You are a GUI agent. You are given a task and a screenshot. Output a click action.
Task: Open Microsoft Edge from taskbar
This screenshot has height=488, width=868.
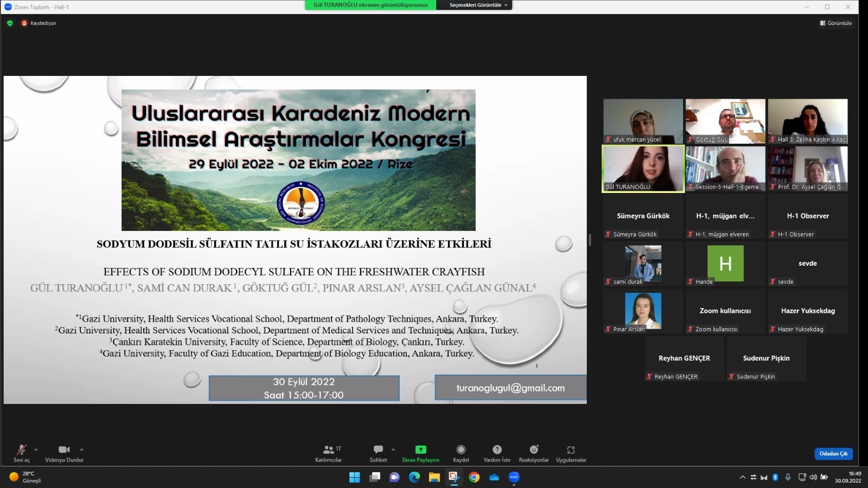click(x=414, y=477)
